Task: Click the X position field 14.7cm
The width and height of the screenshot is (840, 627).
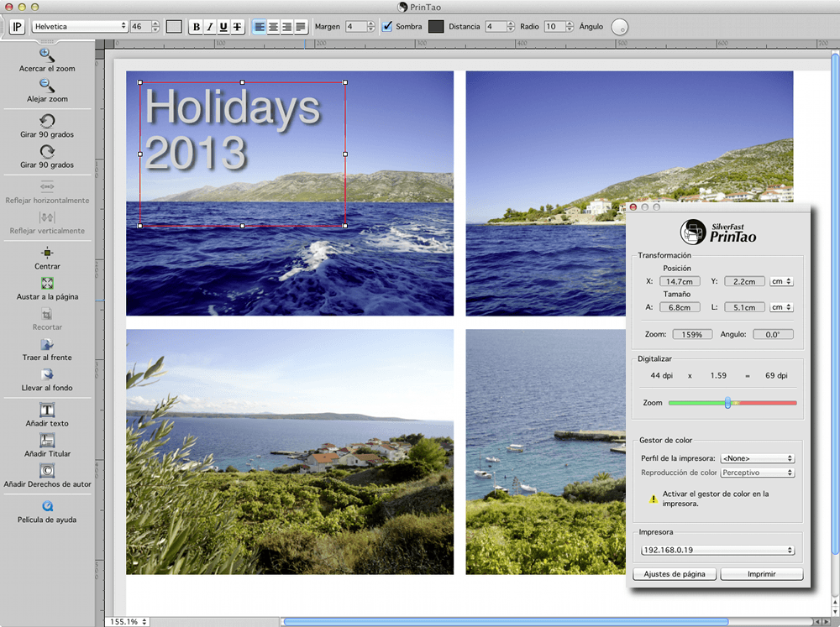Action: point(679,282)
